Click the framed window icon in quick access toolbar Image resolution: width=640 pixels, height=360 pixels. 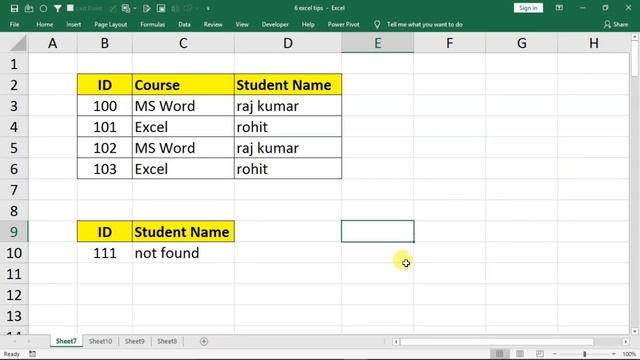pos(161,8)
